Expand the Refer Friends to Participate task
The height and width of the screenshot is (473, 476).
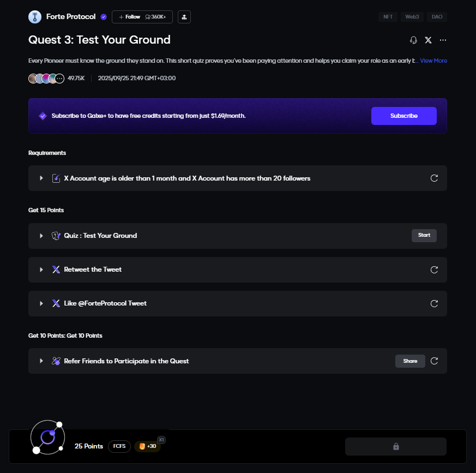(x=41, y=361)
